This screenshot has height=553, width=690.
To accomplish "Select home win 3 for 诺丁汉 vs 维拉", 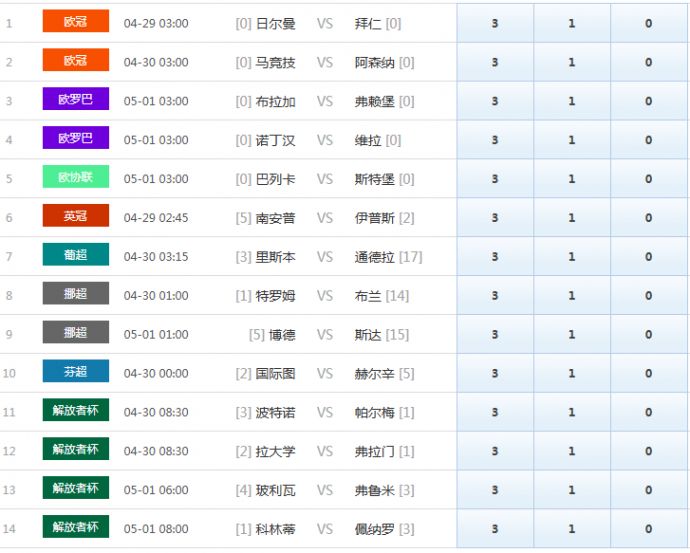I will [x=495, y=140].
